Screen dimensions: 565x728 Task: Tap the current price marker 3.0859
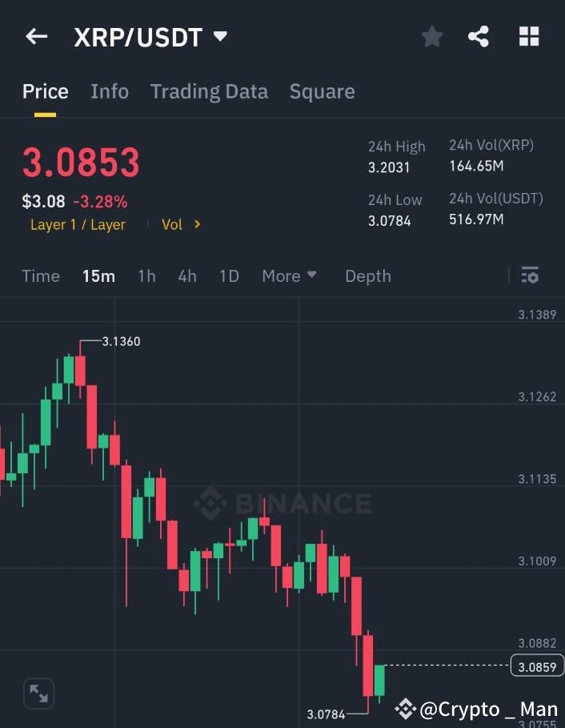pyautogui.click(x=535, y=666)
